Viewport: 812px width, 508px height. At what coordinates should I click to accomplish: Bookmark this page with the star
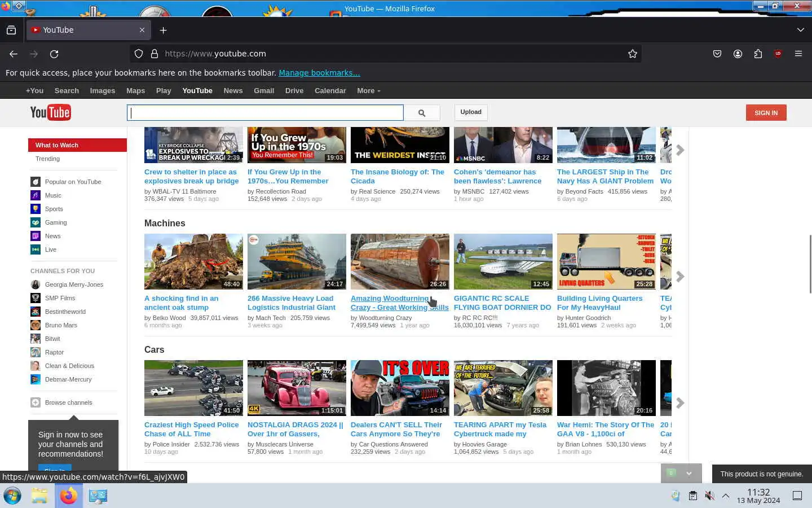tap(633, 54)
